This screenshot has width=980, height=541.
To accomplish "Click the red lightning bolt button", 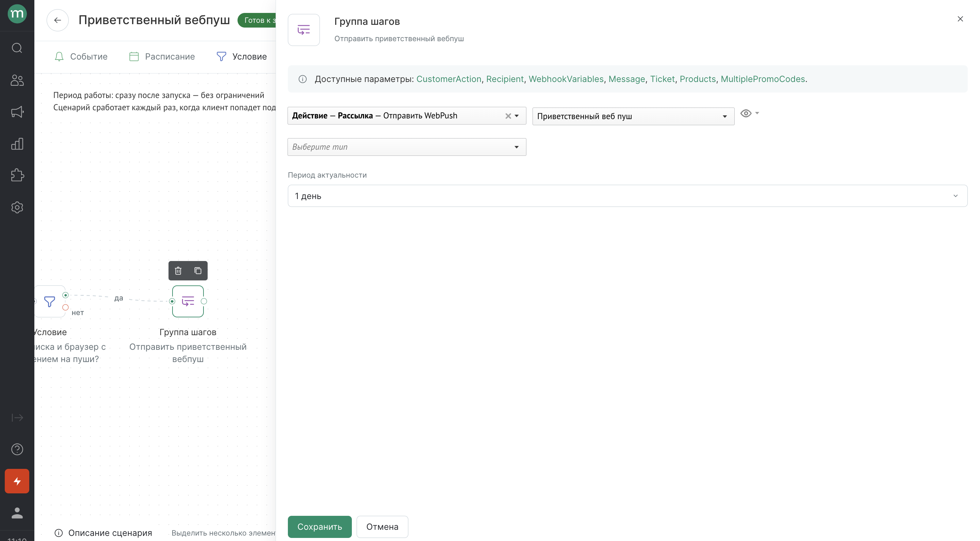I will [x=17, y=481].
